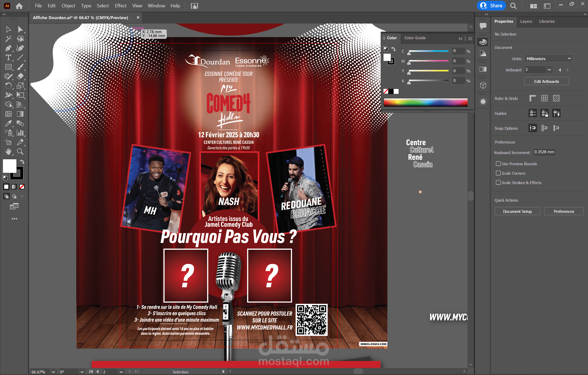This screenshot has height=375, width=588.
Task: Toggle Snap to Point option
Action: pos(533,128)
